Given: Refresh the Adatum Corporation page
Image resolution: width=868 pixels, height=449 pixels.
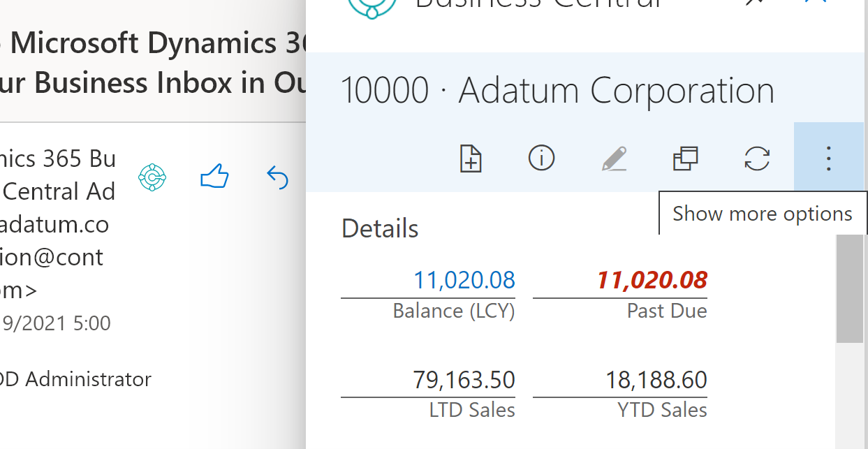Looking at the screenshot, I should click(x=757, y=159).
